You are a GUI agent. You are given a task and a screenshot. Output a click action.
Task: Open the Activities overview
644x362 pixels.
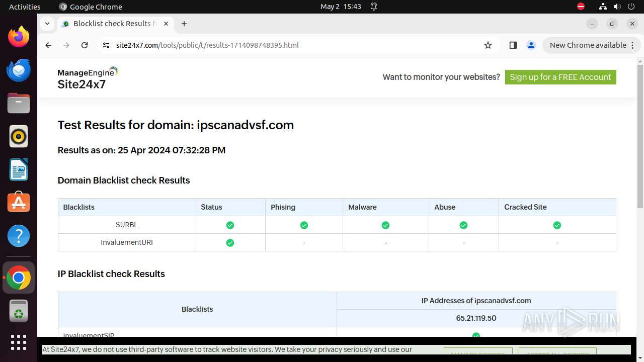(x=25, y=7)
